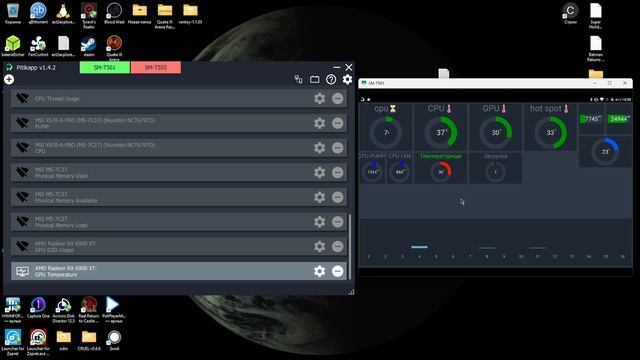
Task: Toggle the monitor icon of GPU Temperature row
Action: click(x=22, y=271)
